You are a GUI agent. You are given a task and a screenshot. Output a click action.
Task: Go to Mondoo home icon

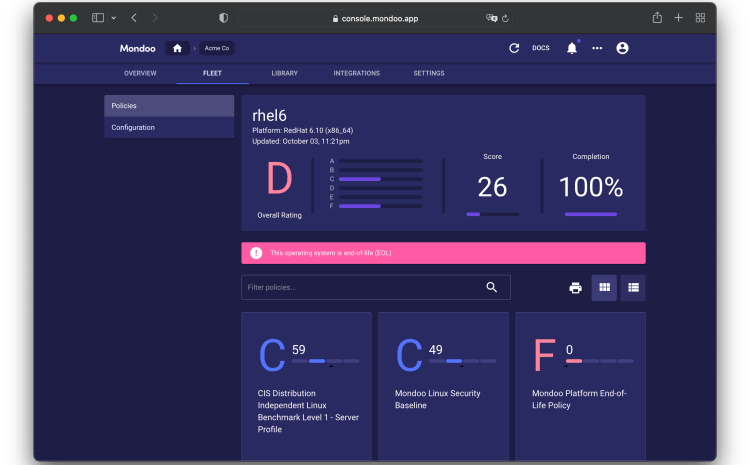(x=177, y=48)
